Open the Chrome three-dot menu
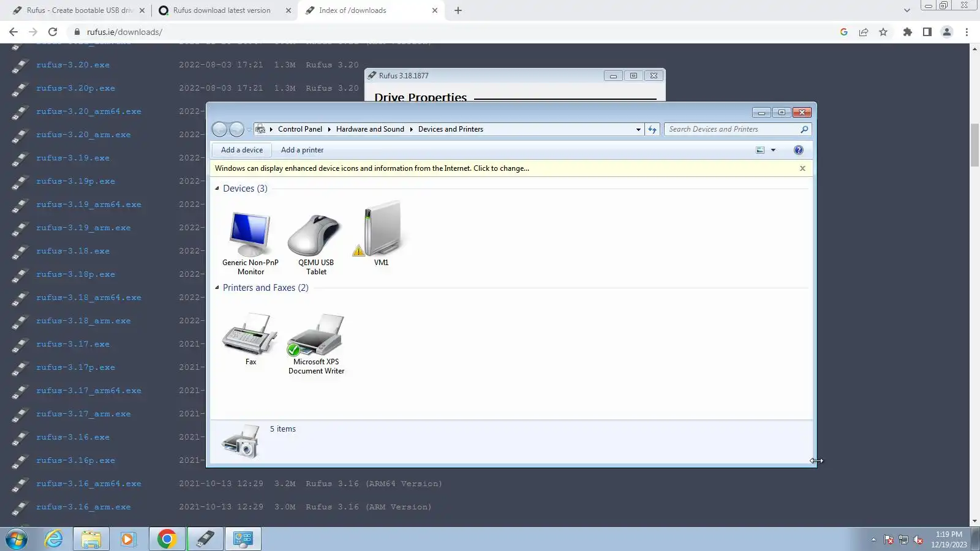The width and height of the screenshot is (980, 551). [x=967, y=32]
